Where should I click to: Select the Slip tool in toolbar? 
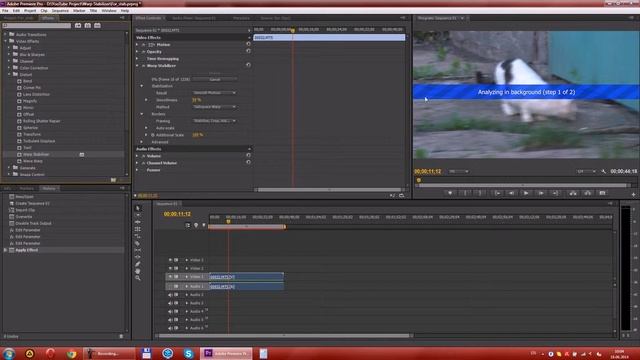click(x=138, y=250)
